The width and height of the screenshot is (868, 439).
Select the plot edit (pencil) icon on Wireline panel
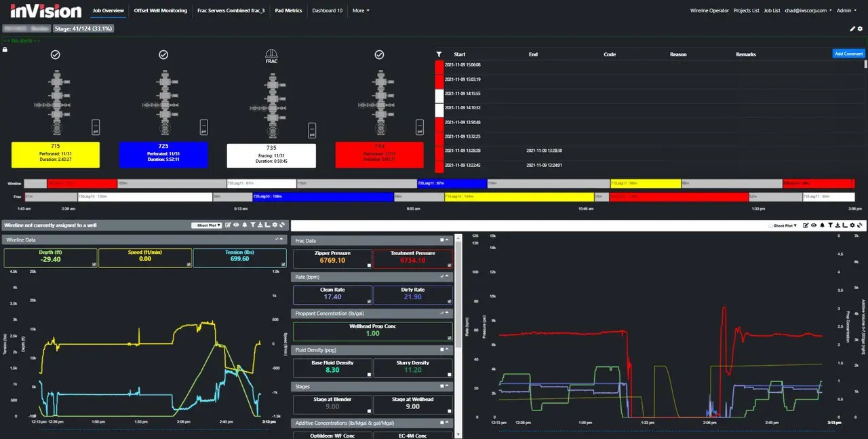pos(227,225)
